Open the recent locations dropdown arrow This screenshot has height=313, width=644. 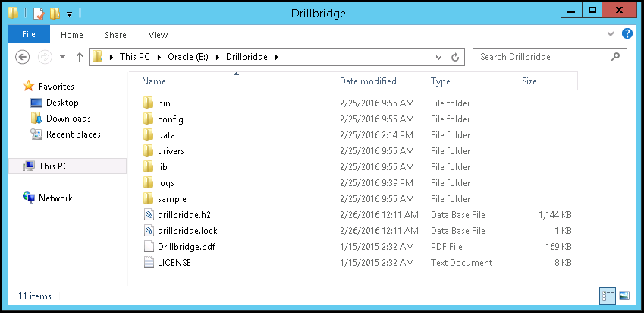click(x=62, y=57)
